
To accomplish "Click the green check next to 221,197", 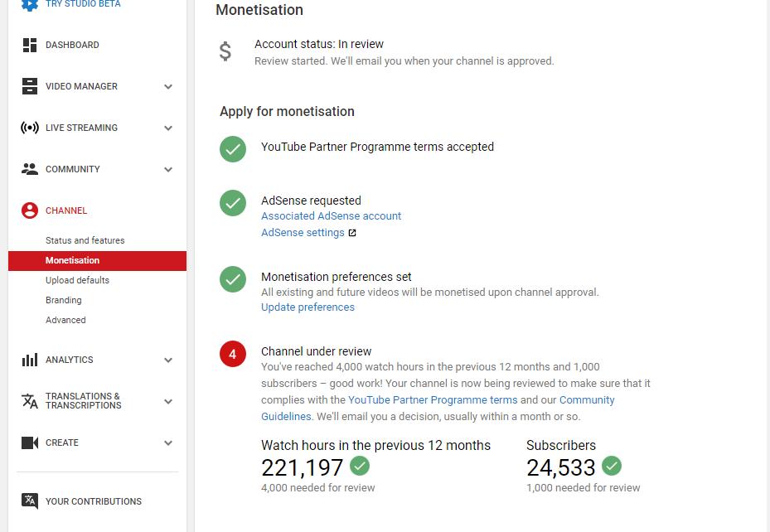I will (360, 466).
